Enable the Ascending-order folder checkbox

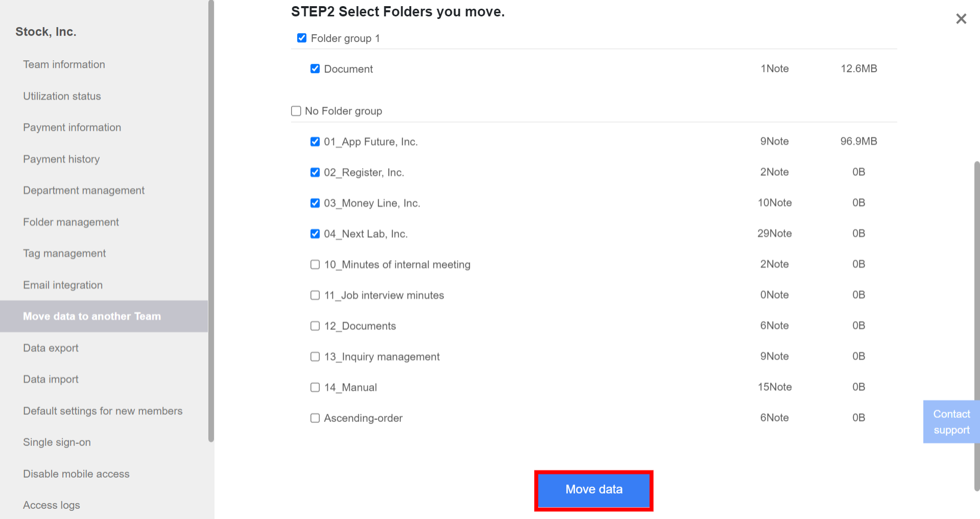tap(315, 417)
